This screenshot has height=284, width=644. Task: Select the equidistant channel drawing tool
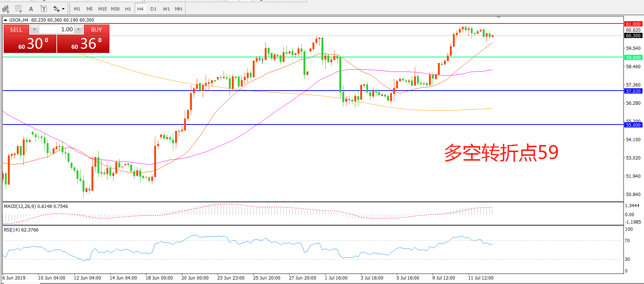click(6, 9)
